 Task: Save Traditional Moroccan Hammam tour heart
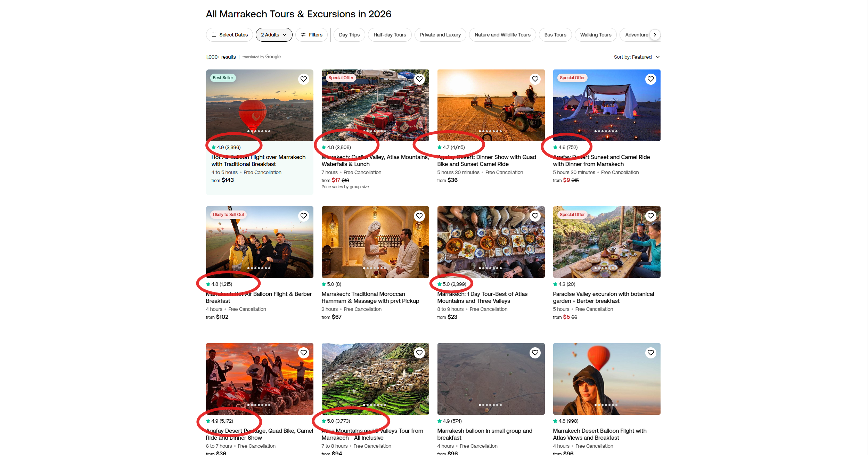pyautogui.click(x=419, y=216)
